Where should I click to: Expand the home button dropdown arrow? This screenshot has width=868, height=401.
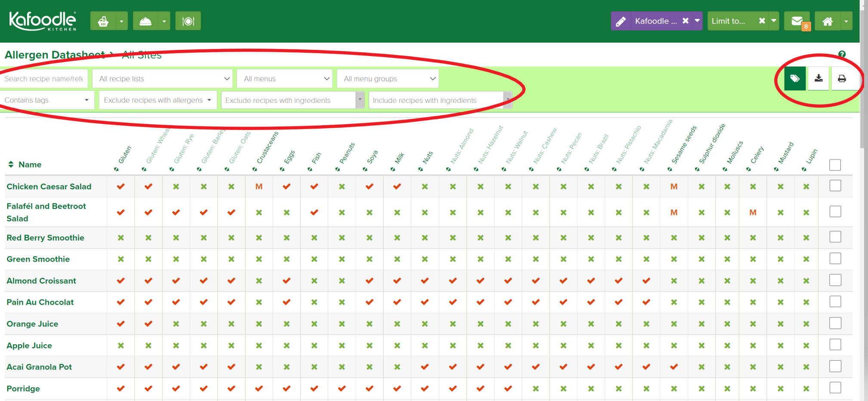846,21
